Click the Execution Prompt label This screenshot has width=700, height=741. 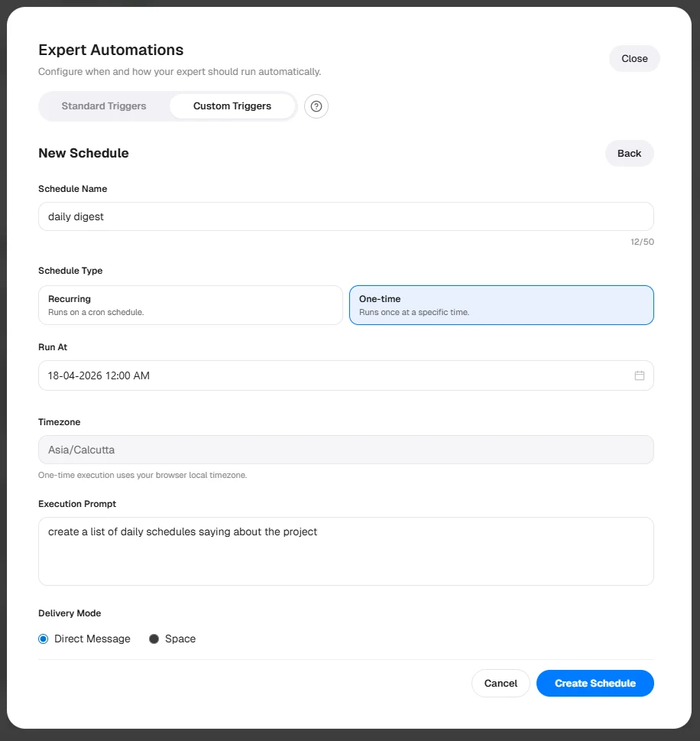click(x=77, y=504)
